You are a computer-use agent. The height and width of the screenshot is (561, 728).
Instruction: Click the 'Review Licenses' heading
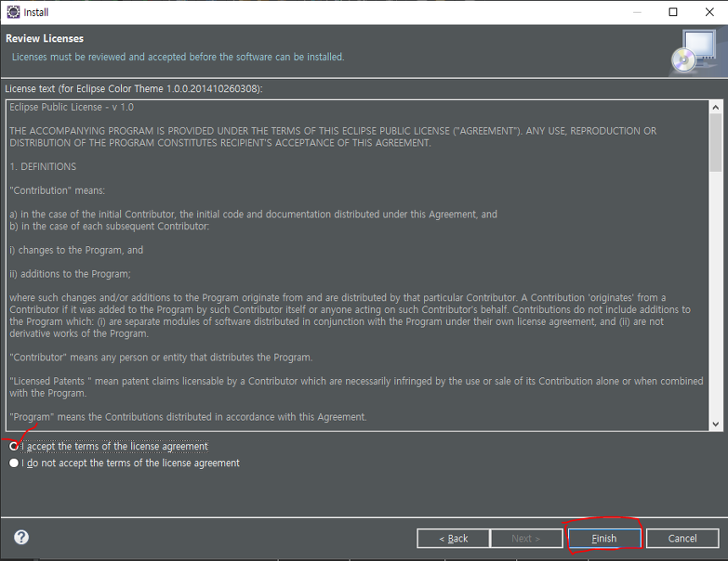45,39
